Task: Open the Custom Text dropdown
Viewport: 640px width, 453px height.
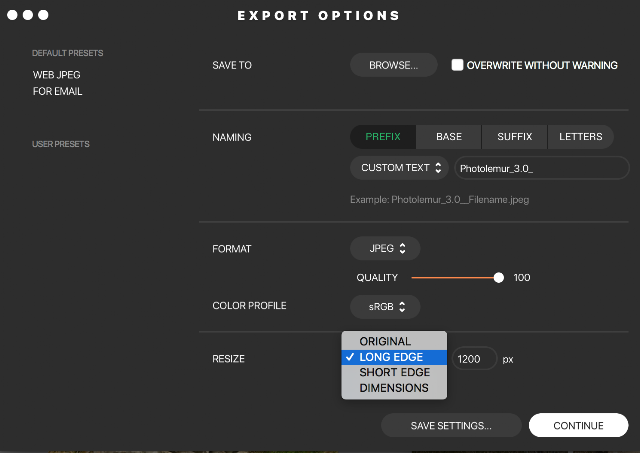Action: 400,168
